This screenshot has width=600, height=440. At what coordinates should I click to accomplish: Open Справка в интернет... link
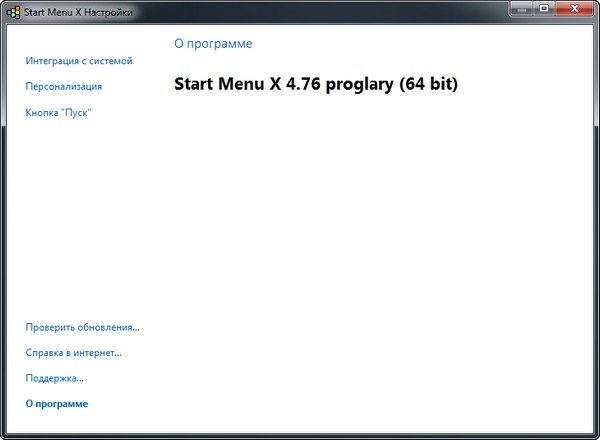point(73,353)
